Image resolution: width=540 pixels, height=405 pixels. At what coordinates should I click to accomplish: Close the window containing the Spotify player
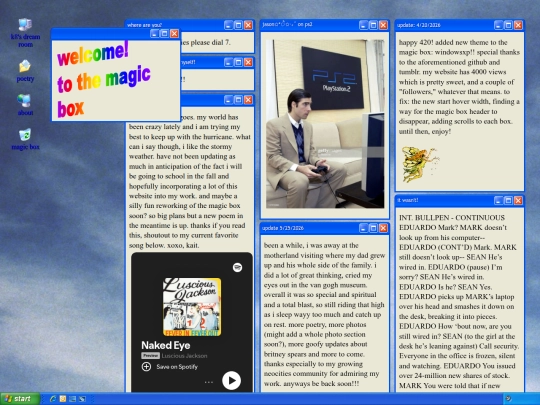[248, 100]
